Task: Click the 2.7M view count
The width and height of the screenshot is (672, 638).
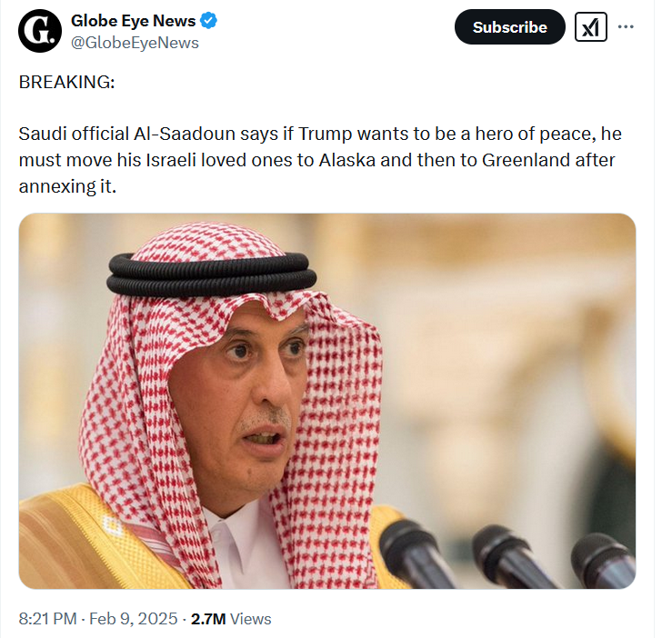Action: (208, 619)
